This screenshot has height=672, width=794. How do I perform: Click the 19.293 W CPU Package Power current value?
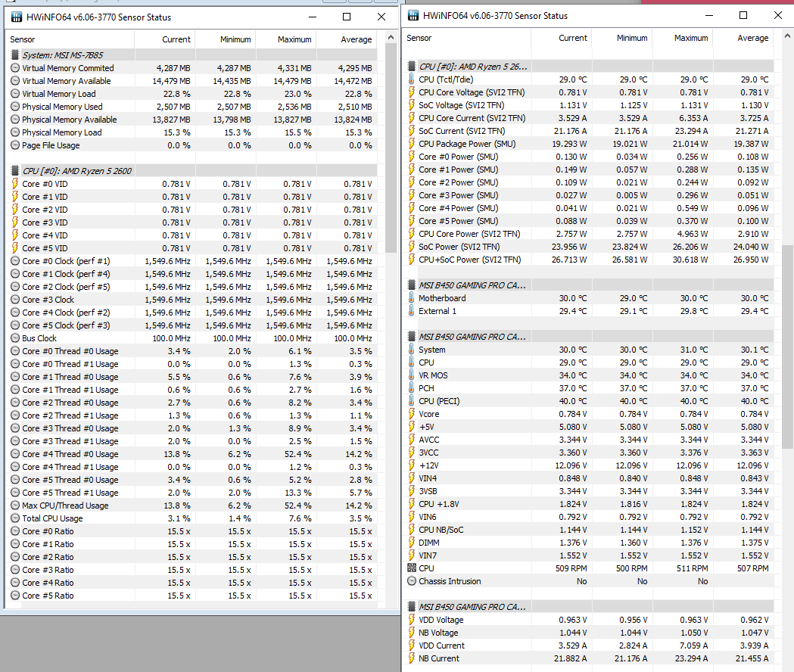click(570, 144)
